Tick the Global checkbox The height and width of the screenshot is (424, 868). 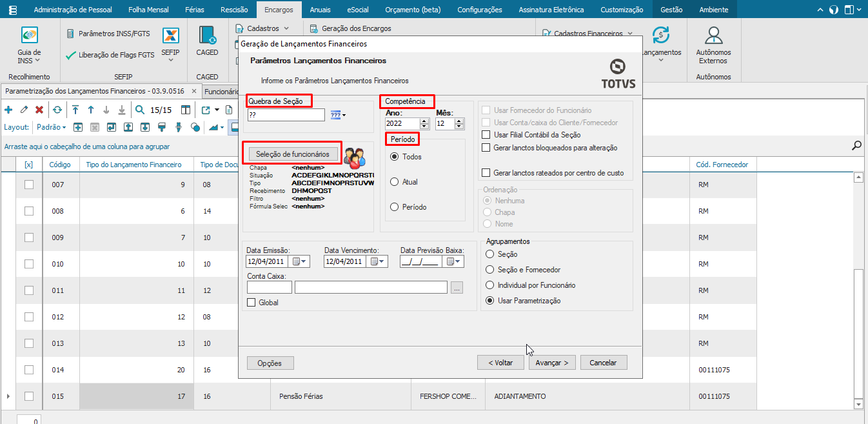252,302
